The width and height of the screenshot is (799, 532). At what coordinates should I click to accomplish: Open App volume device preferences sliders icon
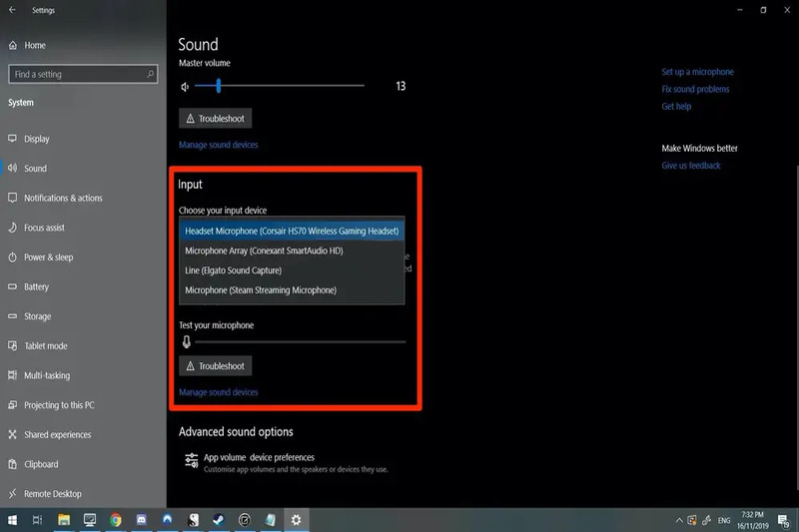(x=191, y=460)
